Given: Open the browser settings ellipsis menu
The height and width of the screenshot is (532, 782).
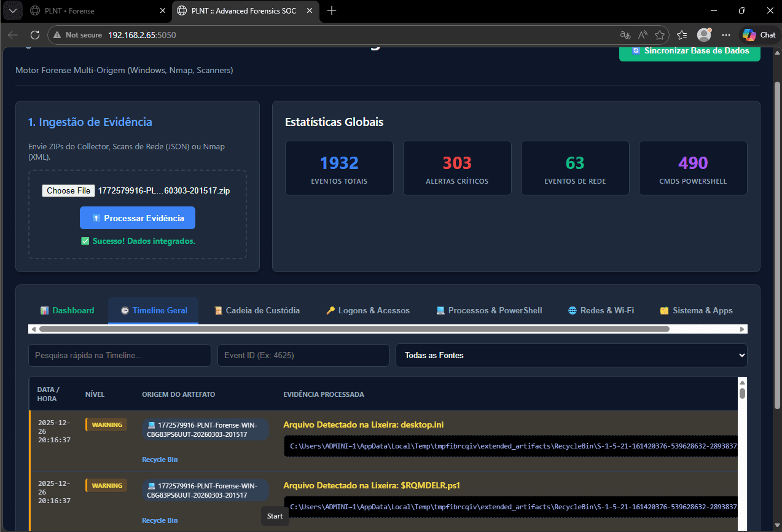Looking at the screenshot, I should pyautogui.click(x=726, y=35).
